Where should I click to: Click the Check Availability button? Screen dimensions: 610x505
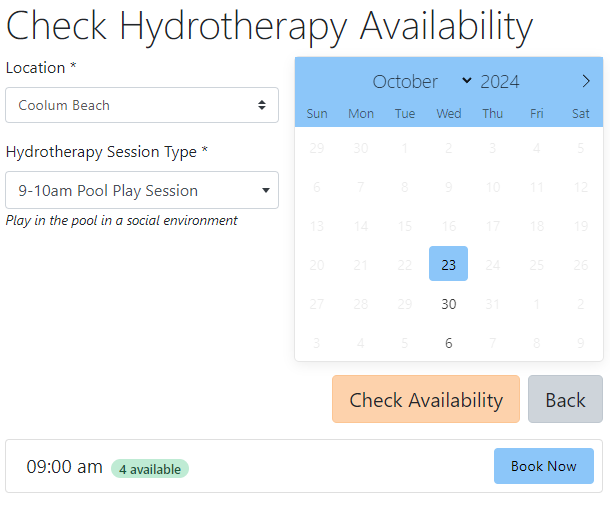coord(426,400)
